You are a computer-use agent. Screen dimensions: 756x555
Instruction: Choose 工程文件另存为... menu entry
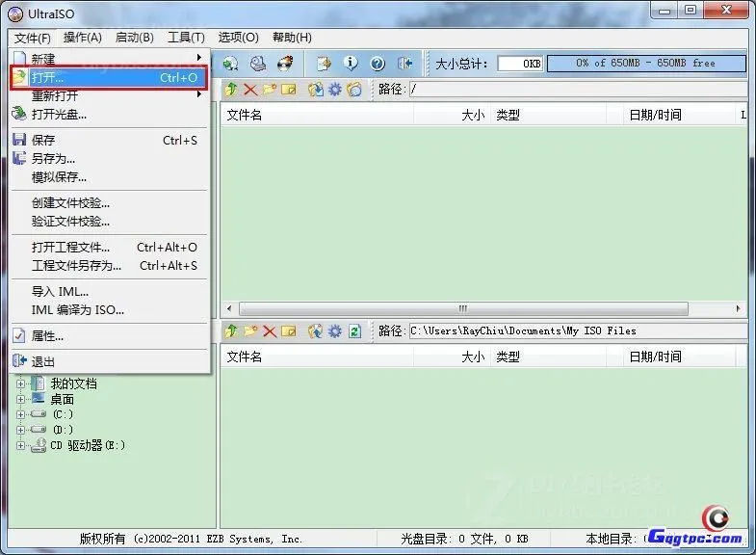point(110,266)
